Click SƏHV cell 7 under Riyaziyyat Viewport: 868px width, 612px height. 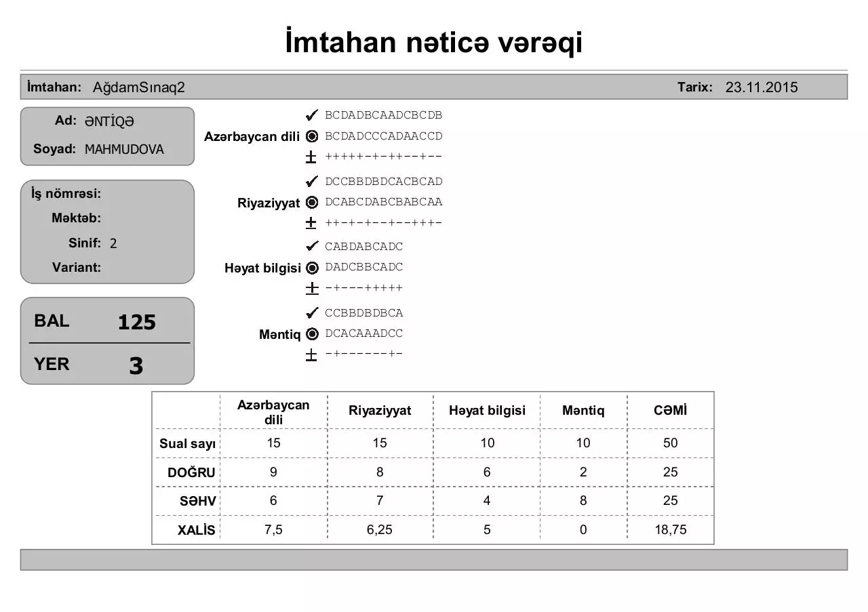tap(380, 501)
